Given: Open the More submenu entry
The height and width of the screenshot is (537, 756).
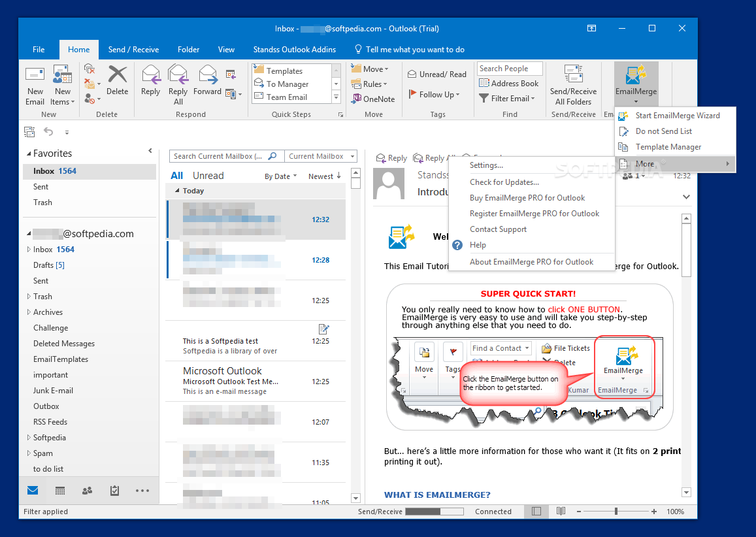Looking at the screenshot, I should point(675,164).
